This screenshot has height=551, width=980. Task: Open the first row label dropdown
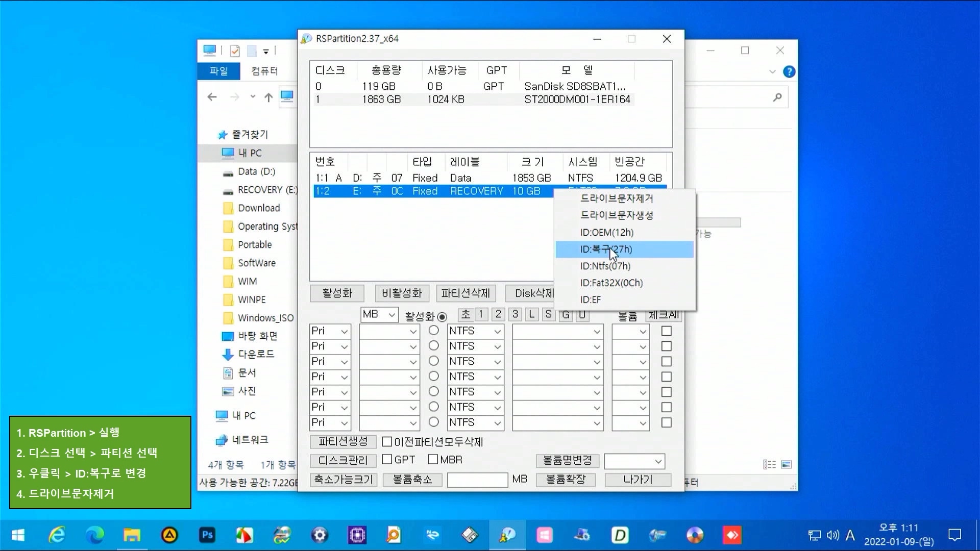point(558,331)
